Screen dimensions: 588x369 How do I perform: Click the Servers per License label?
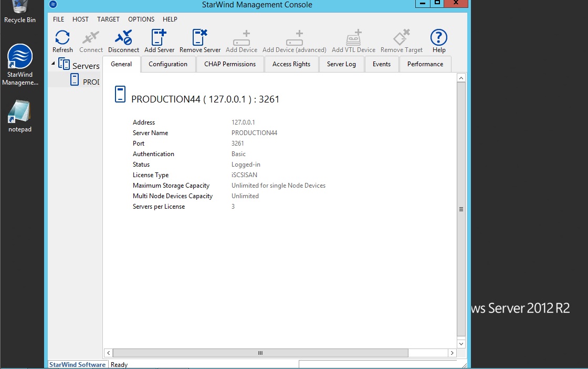click(159, 207)
